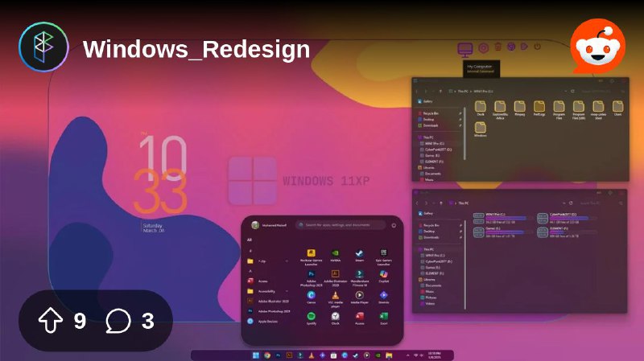
Task: Open Media Player from pinned apps
Action: click(x=359, y=297)
